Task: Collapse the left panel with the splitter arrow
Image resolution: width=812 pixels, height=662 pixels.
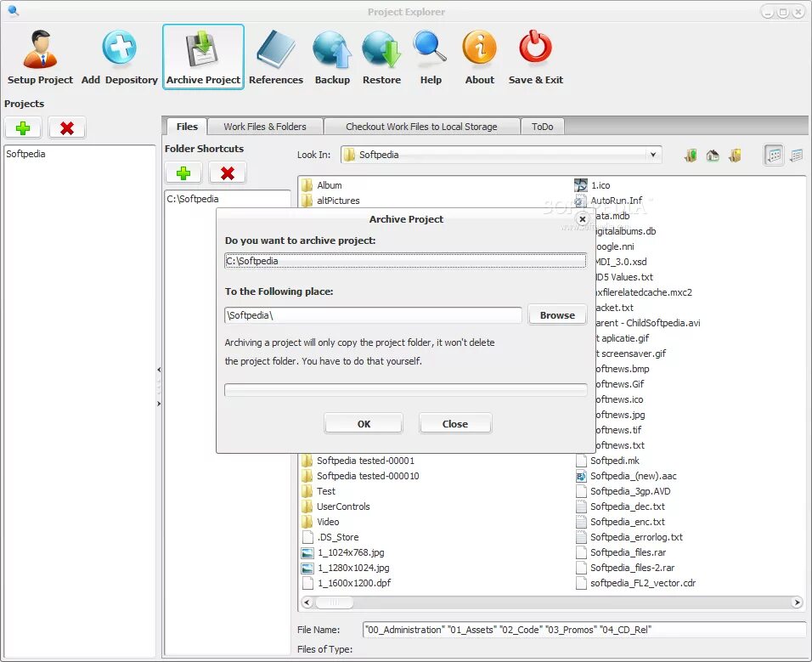Action: pos(159,370)
